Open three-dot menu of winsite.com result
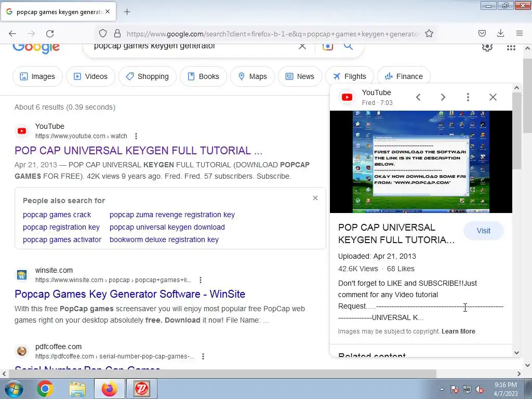The height and width of the screenshot is (399, 532). pyautogui.click(x=201, y=280)
